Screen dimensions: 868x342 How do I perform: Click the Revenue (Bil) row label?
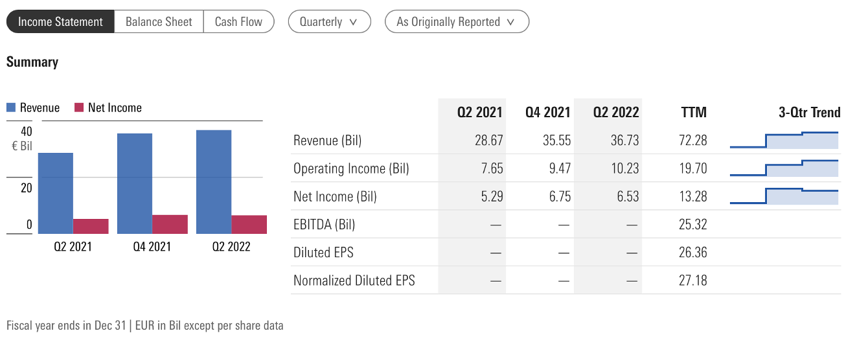point(327,141)
